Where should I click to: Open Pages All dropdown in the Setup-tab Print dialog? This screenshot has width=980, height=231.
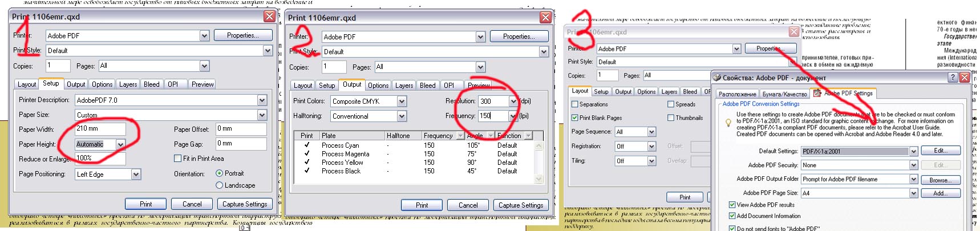(x=204, y=66)
